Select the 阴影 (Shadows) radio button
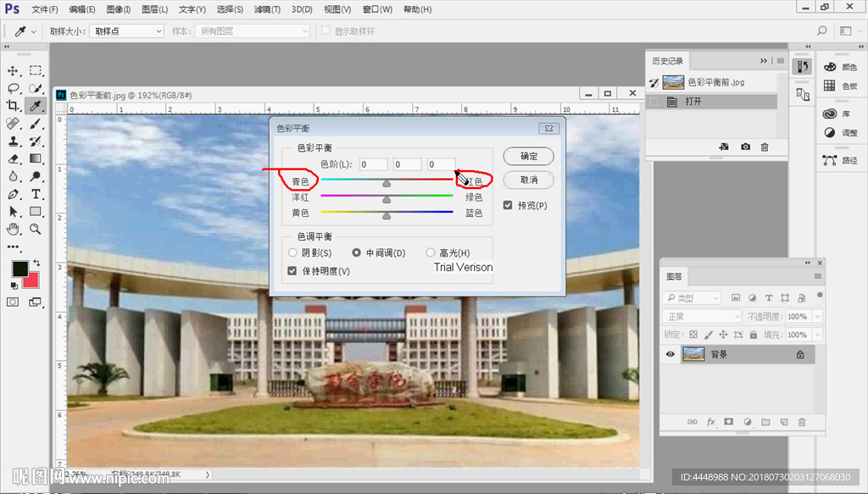868x494 pixels. [293, 253]
